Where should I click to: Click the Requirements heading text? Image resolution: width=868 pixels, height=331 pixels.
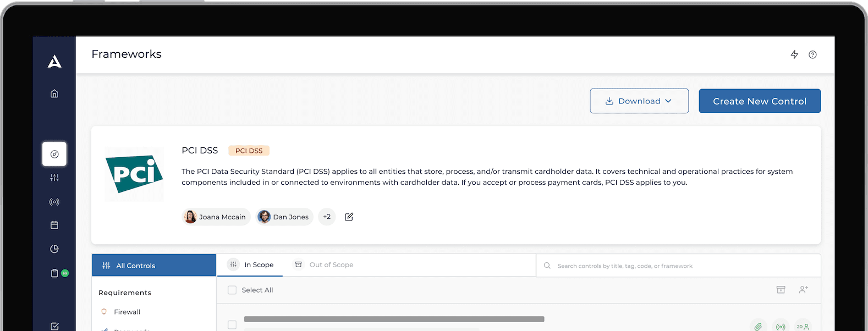coord(125,293)
